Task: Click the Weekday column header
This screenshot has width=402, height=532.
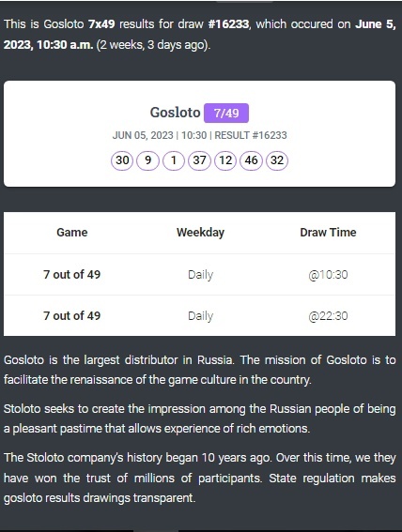Action: click(x=200, y=233)
